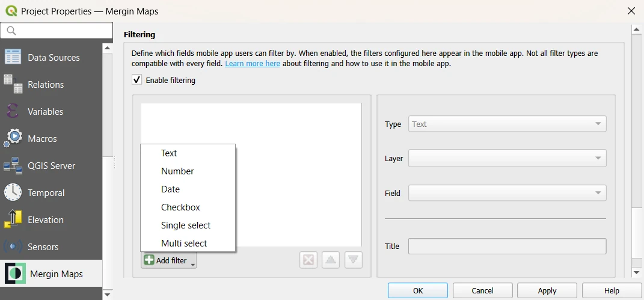Confirm with the OK button
This screenshot has width=644, height=300.
coord(418,290)
